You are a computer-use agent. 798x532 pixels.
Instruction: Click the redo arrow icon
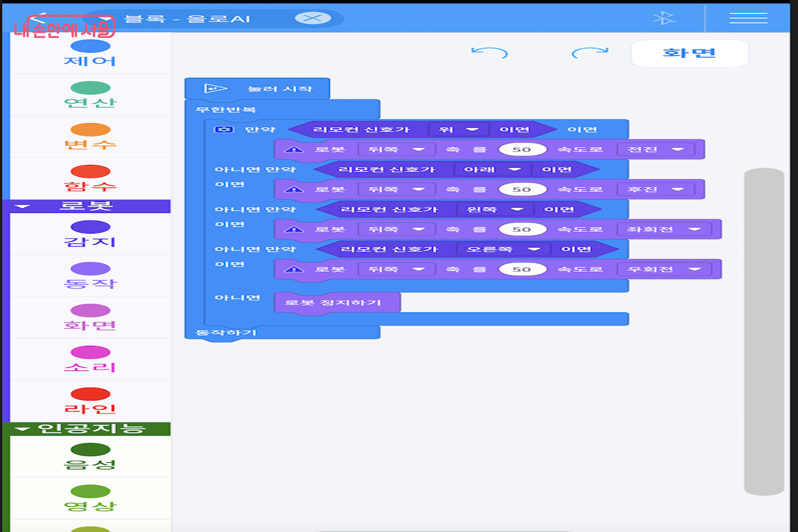coord(590,53)
